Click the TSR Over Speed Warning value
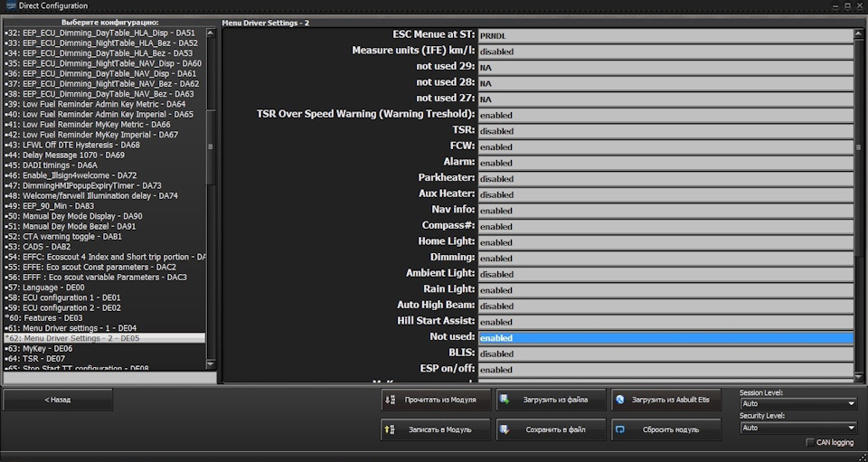This screenshot has width=868, height=462. click(x=665, y=115)
